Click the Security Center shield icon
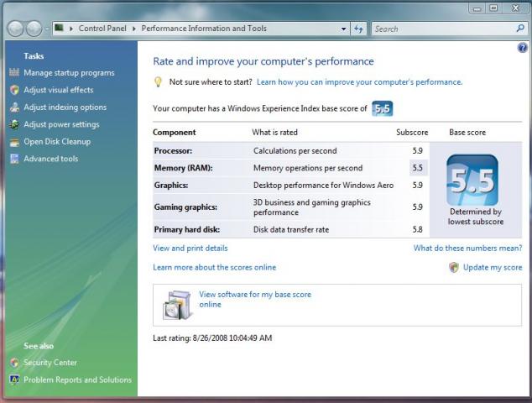The height and width of the screenshot is (403, 532). 14,362
